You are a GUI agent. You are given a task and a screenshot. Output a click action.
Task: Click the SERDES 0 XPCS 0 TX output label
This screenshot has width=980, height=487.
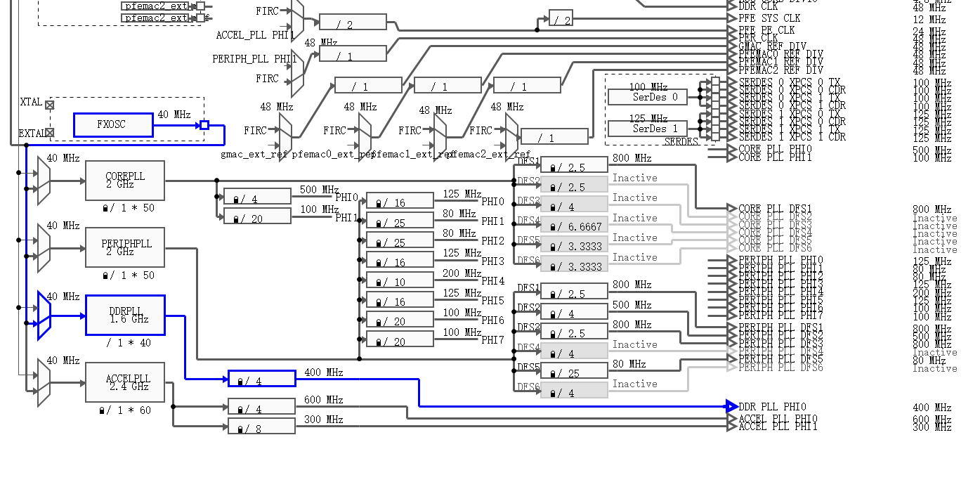click(790, 82)
